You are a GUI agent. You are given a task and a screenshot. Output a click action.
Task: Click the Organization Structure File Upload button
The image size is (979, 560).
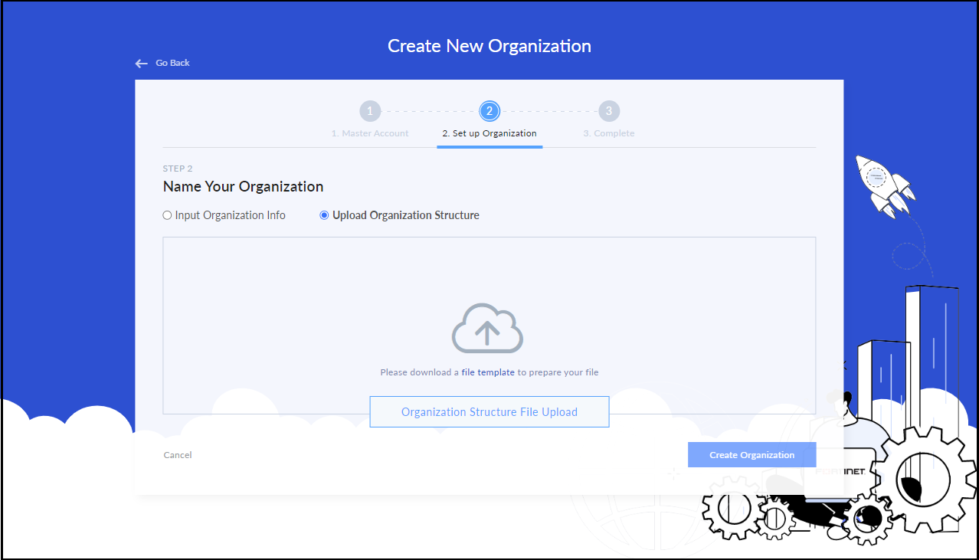coord(489,411)
